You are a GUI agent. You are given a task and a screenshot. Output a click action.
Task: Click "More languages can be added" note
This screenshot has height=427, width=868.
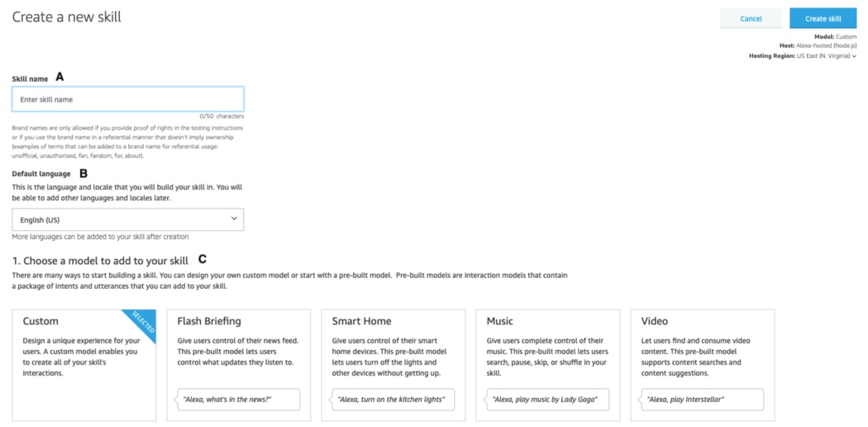[x=101, y=237]
